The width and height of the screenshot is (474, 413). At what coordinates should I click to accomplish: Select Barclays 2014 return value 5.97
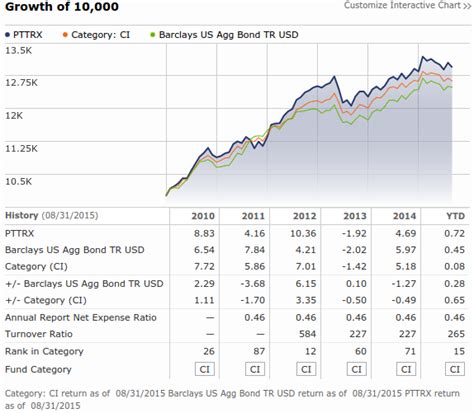coord(406,250)
